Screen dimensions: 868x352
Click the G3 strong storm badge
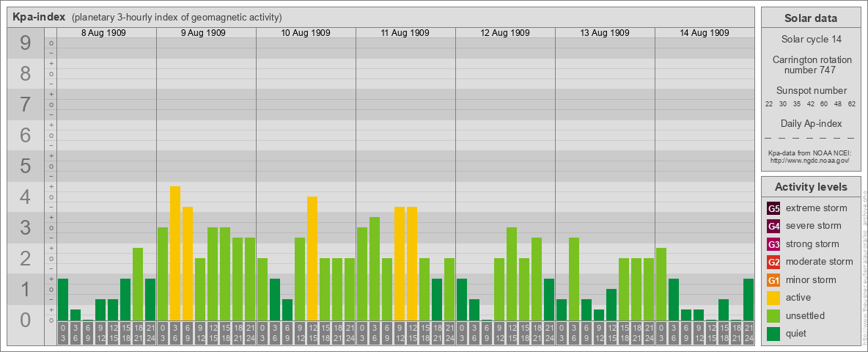coord(773,244)
